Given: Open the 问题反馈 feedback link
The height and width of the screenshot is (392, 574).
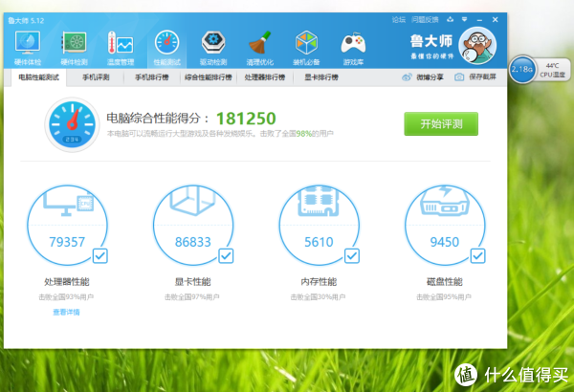Looking at the screenshot, I should click(x=425, y=20).
